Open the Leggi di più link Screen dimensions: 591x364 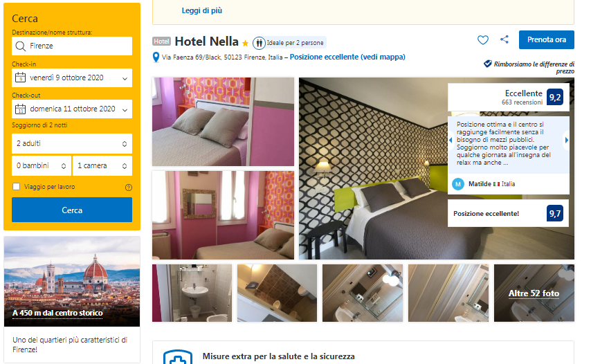pyautogui.click(x=201, y=10)
